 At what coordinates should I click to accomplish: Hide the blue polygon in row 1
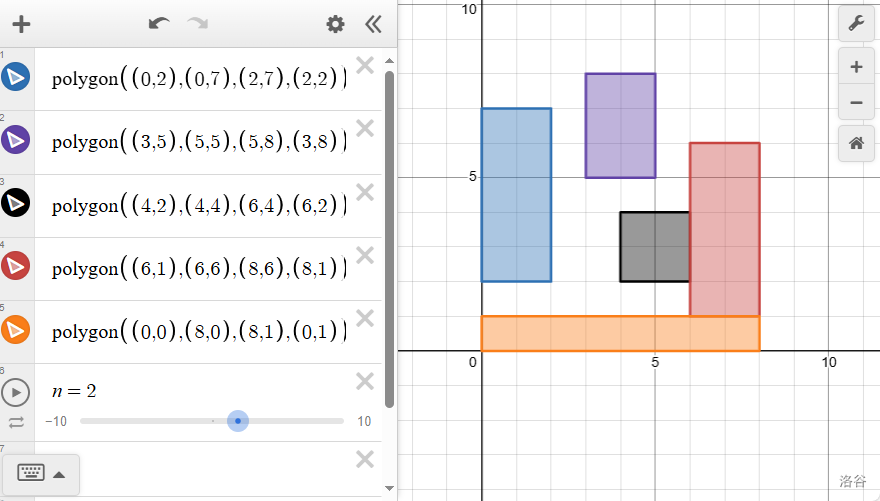(x=16, y=78)
